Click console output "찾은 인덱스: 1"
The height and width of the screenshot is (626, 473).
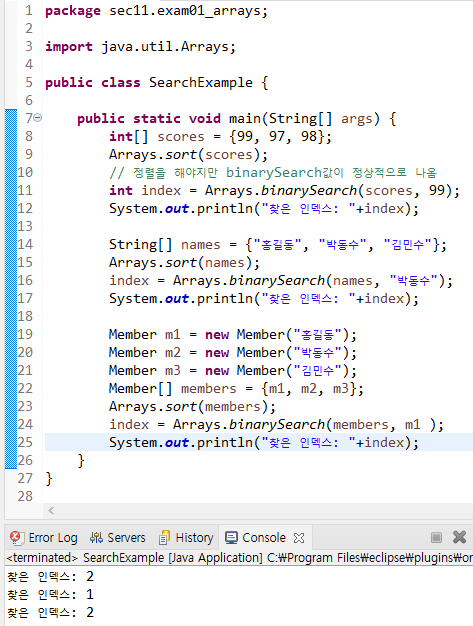(x=50, y=594)
